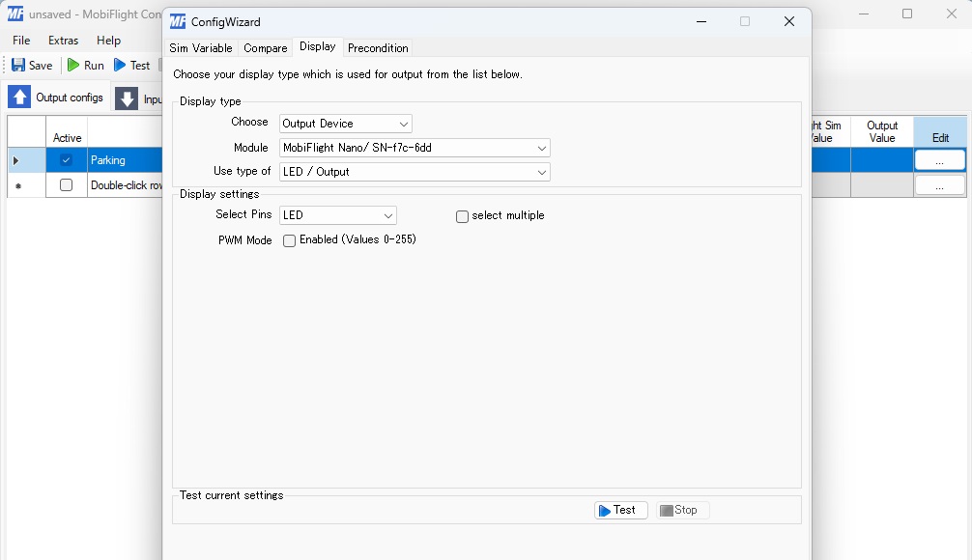Click the green Run play icon
This screenshot has height=560, width=972.
click(x=73, y=65)
